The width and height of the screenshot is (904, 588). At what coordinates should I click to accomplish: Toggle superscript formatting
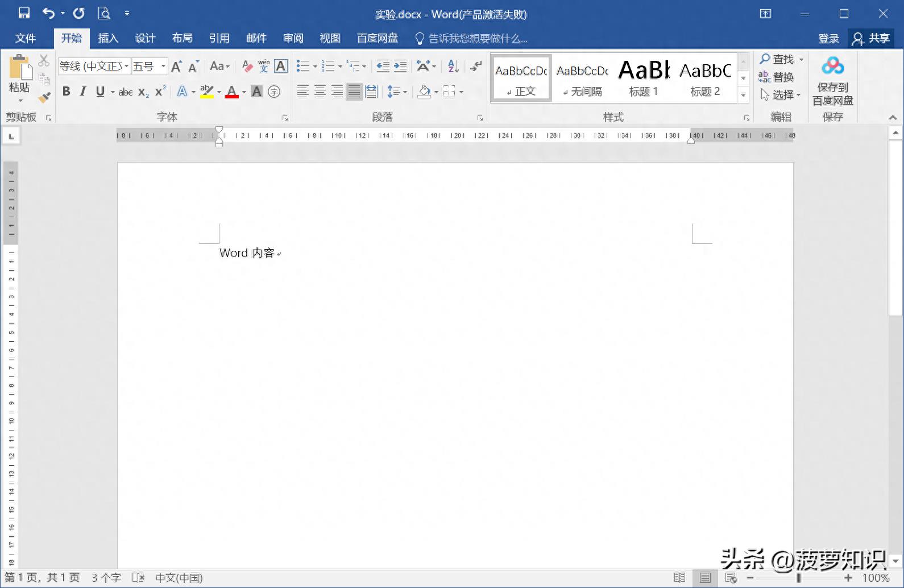point(160,92)
